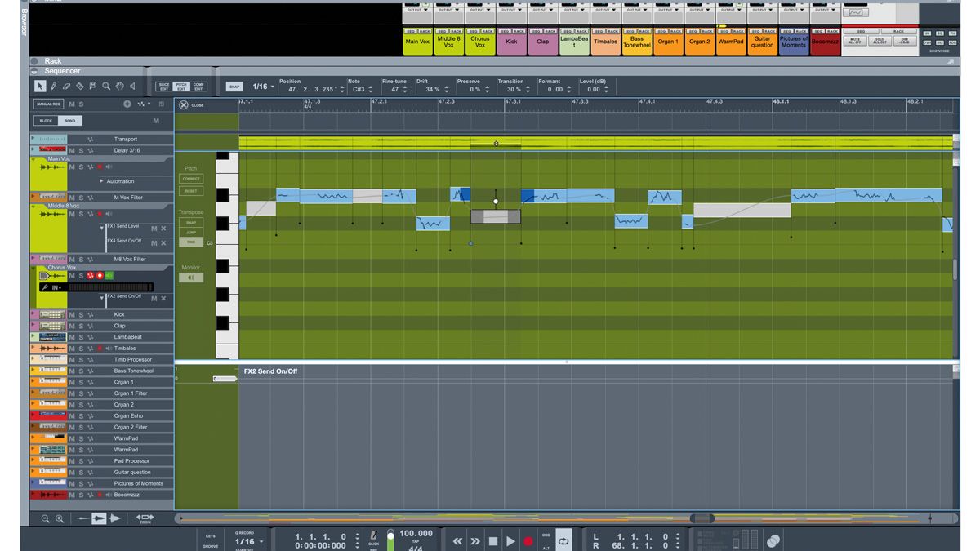The width and height of the screenshot is (980, 551).
Task: Click the Monitor speaker button
Action: click(x=191, y=278)
